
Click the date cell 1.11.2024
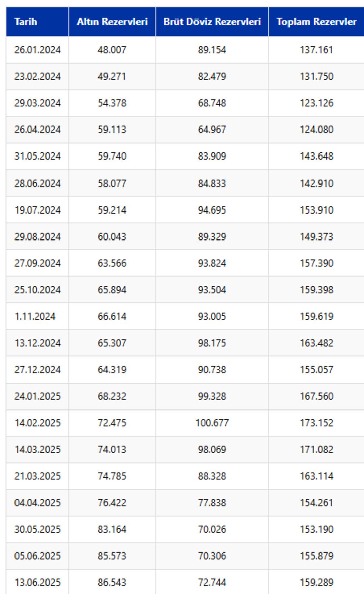coord(35,316)
